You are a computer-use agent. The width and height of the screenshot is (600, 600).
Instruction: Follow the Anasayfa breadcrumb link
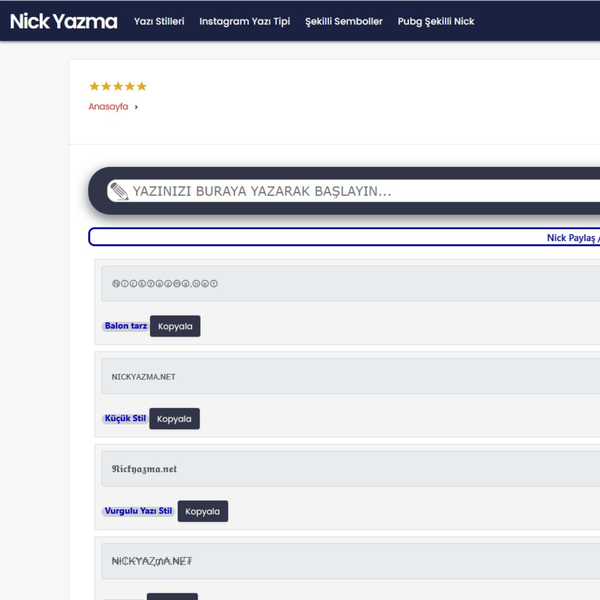108,107
